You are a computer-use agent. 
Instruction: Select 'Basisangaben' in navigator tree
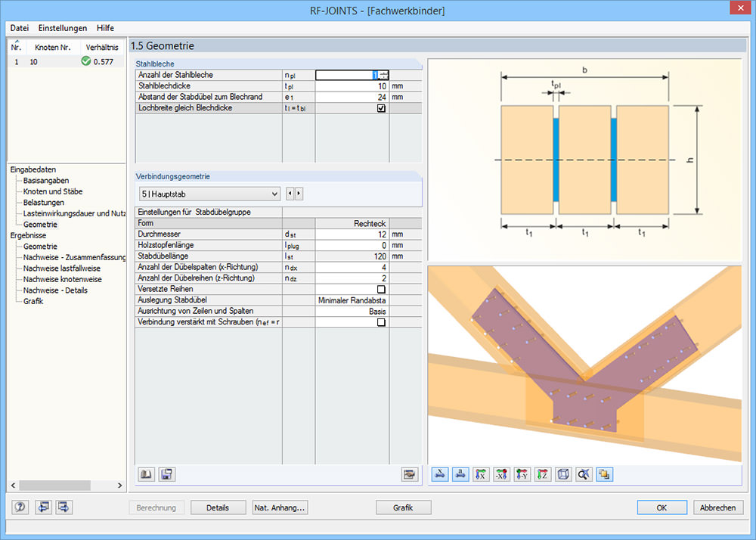pos(46,180)
